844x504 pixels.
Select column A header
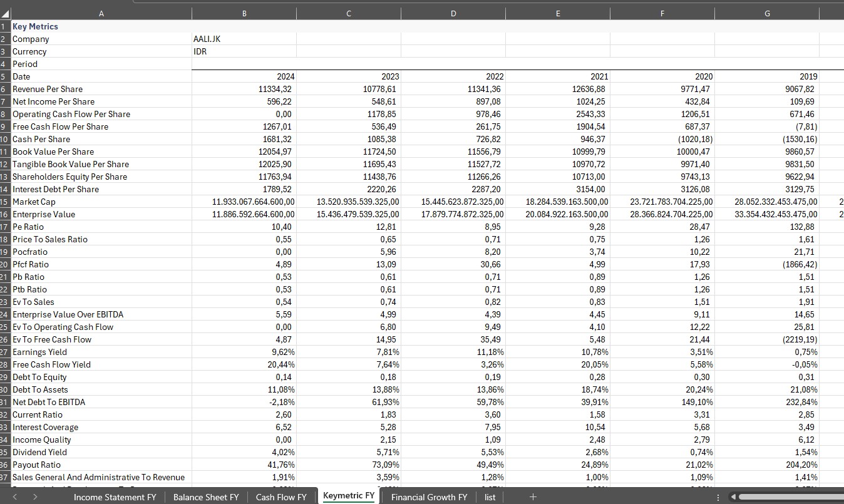[x=100, y=13]
